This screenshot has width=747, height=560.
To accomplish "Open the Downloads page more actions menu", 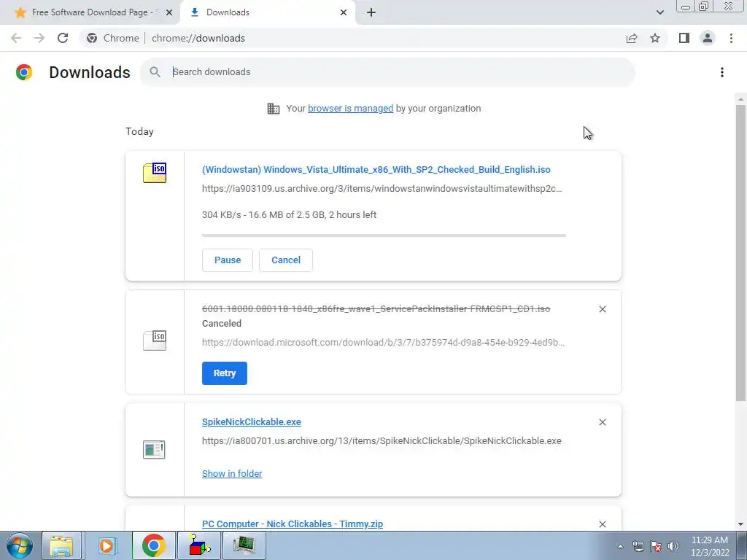I will pos(721,72).
